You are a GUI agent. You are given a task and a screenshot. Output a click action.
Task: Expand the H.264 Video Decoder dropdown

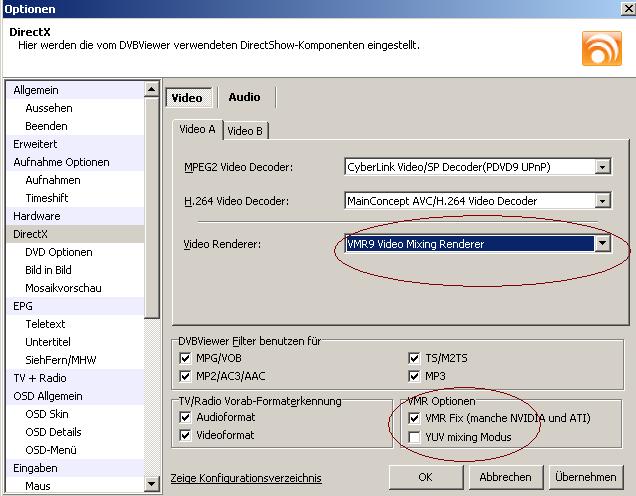pyautogui.click(x=602, y=201)
